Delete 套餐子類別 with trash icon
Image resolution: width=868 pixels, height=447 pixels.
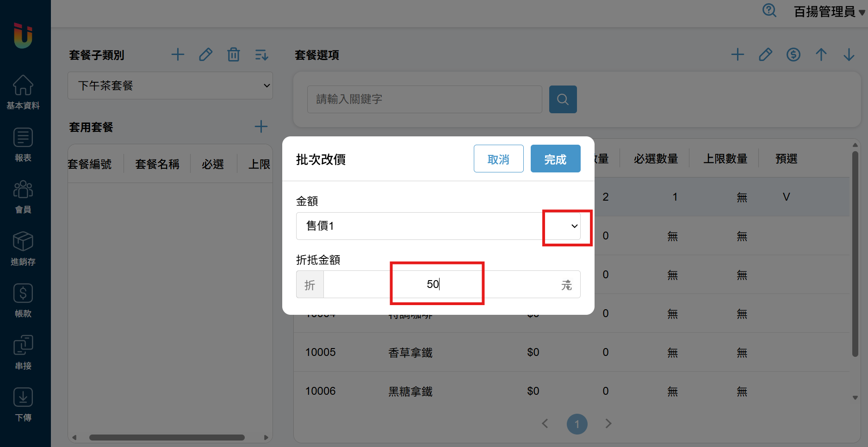point(234,55)
